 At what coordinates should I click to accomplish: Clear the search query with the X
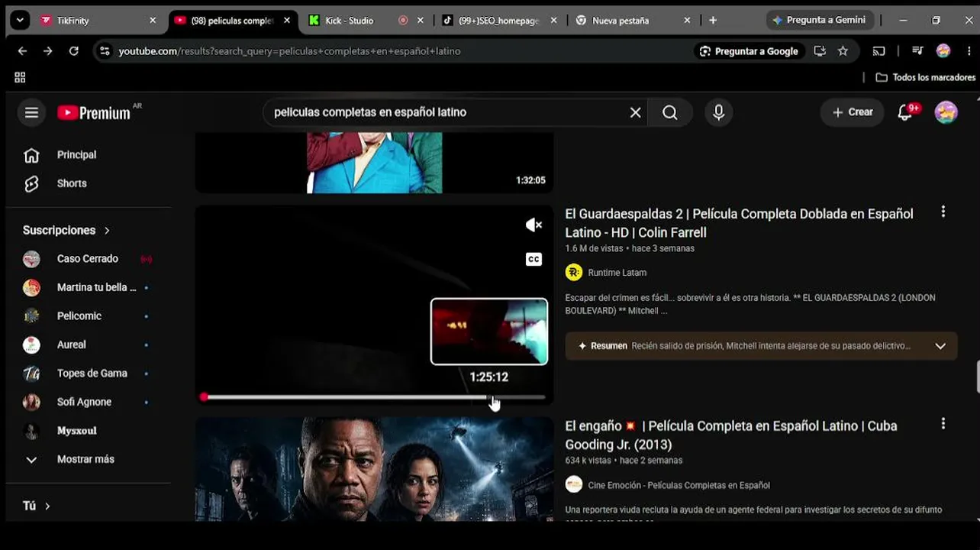point(635,112)
